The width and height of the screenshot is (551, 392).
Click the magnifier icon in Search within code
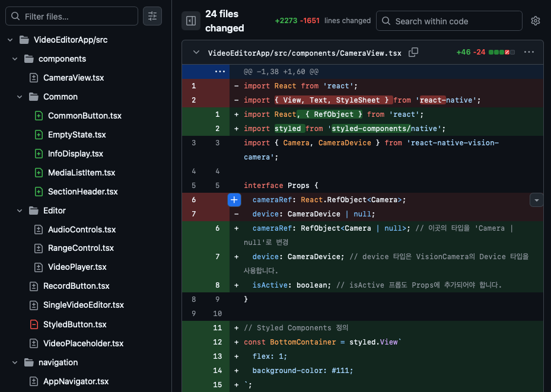pos(386,21)
